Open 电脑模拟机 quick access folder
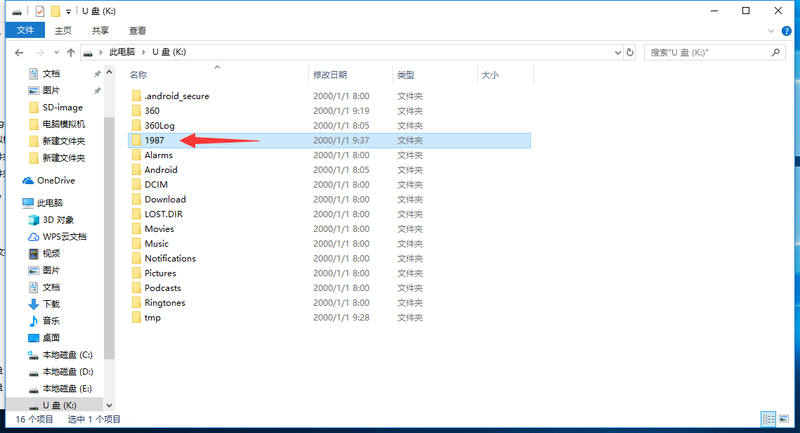 63,124
